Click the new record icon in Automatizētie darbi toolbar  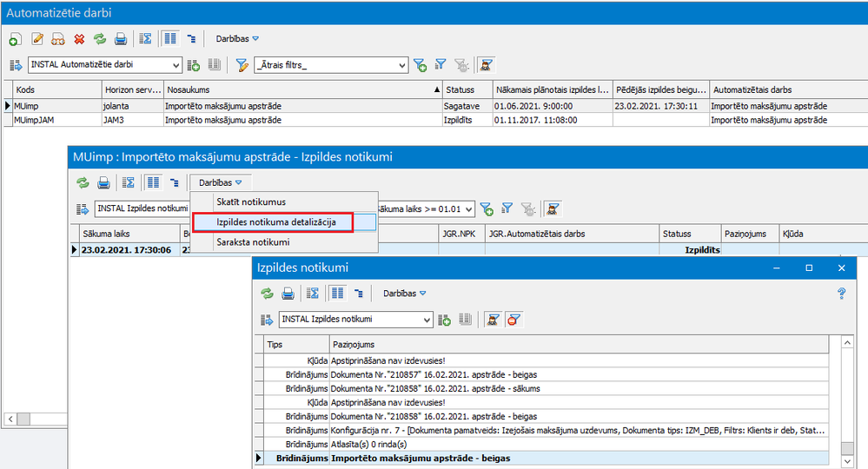15,39
